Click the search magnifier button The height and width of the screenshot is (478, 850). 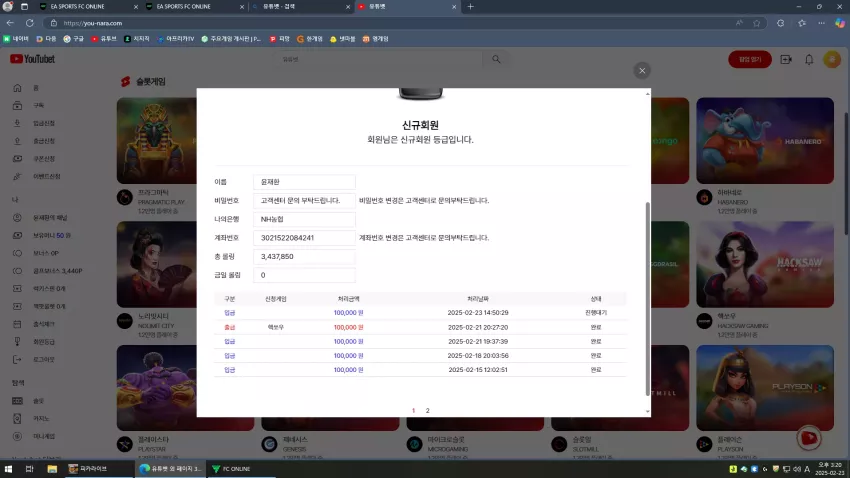coord(496,59)
